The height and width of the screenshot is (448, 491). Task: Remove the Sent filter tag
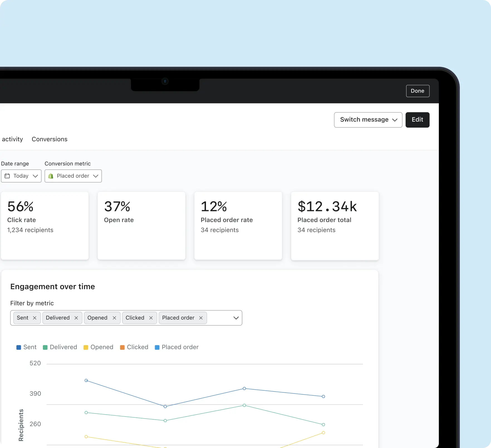pyautogui.click(x=35, y=318)
